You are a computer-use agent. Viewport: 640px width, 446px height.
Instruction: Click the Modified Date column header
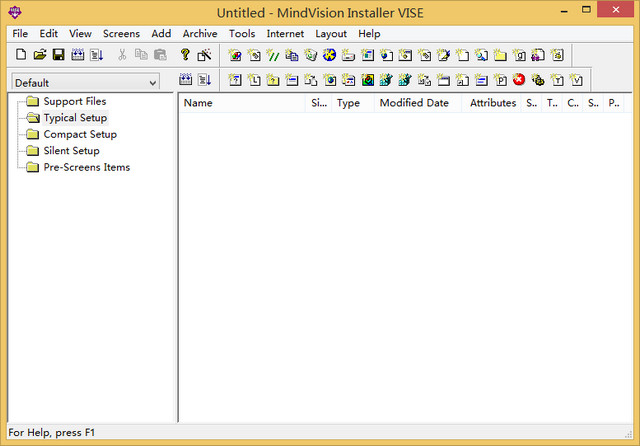tap(414, 103)
